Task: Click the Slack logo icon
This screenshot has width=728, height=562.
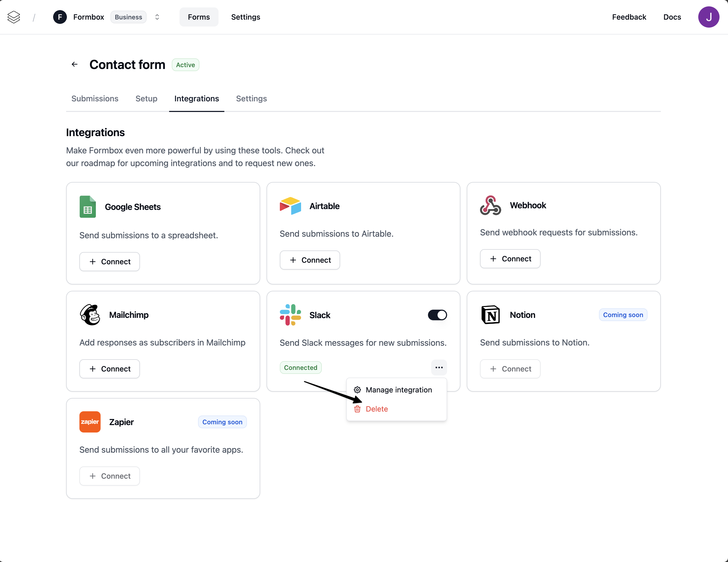Action: pos(290,314)
